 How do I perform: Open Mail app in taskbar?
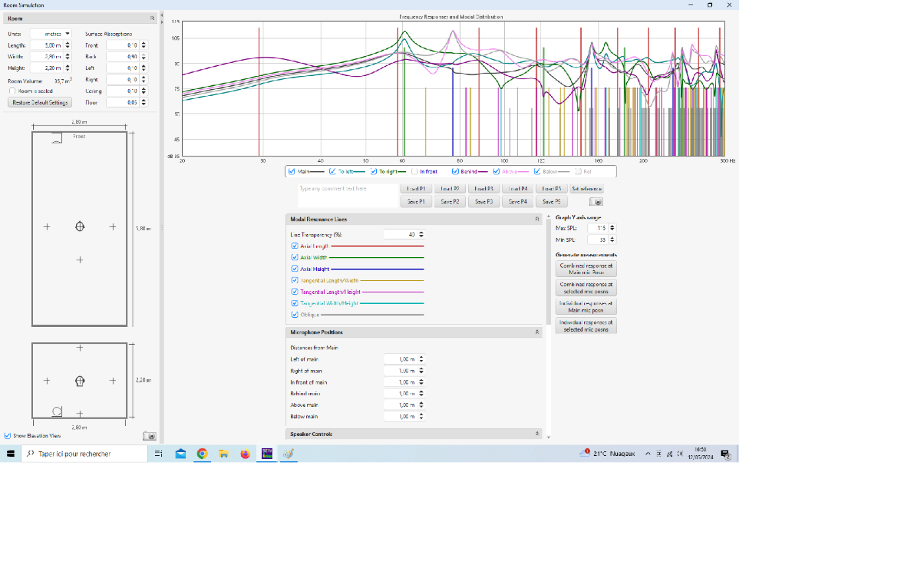pyautogui.click(x=180, y=454)
